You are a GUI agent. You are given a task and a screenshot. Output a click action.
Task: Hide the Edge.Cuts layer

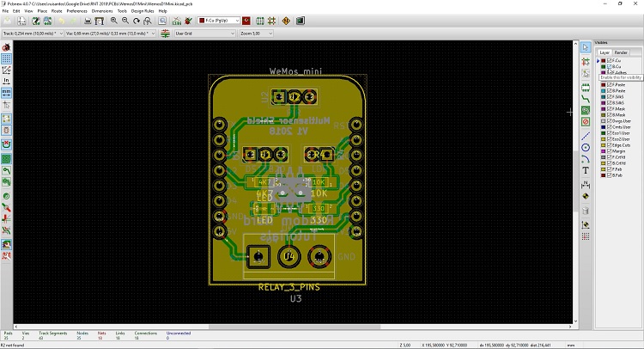point(607,145)
